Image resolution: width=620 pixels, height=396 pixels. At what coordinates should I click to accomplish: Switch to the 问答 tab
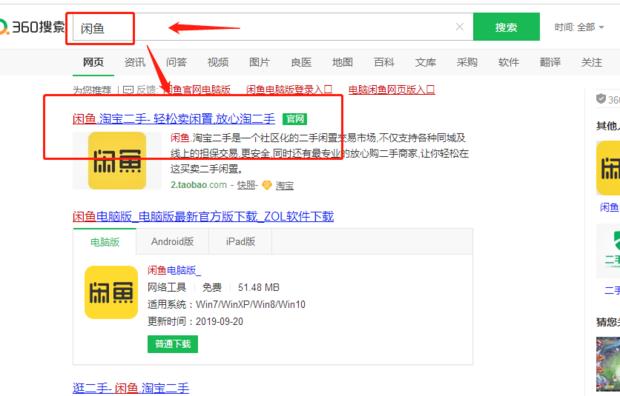pos(176,62)
